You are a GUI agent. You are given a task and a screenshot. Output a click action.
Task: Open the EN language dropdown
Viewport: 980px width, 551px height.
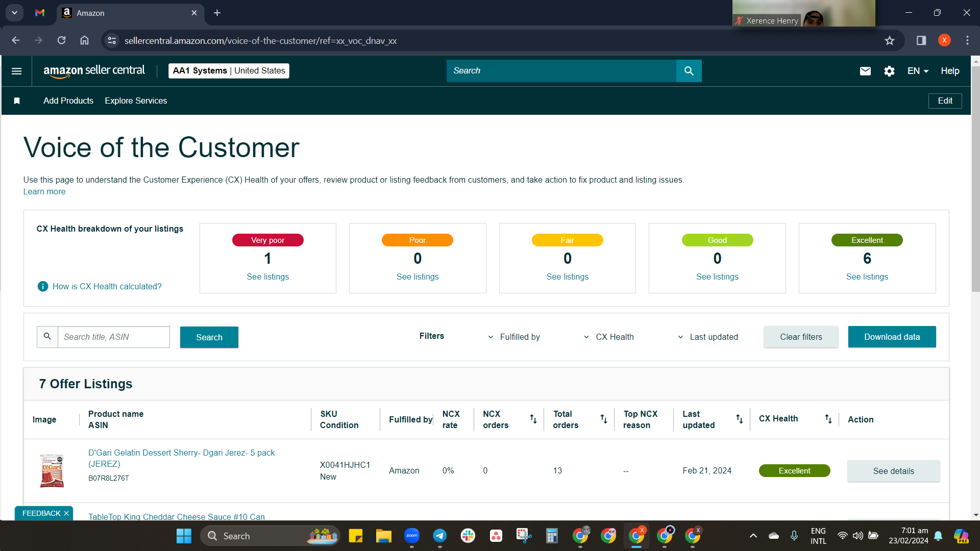[918, 71]
